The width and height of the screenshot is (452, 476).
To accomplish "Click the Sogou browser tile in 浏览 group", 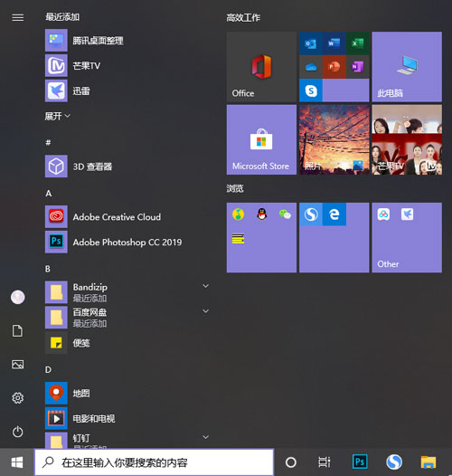I will [311, 214].
